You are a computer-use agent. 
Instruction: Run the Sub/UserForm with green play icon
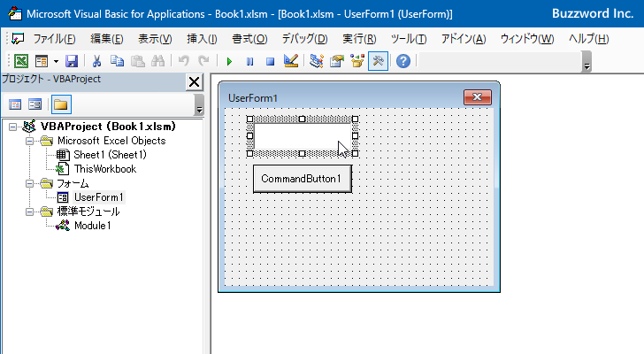tap(229, 62)
